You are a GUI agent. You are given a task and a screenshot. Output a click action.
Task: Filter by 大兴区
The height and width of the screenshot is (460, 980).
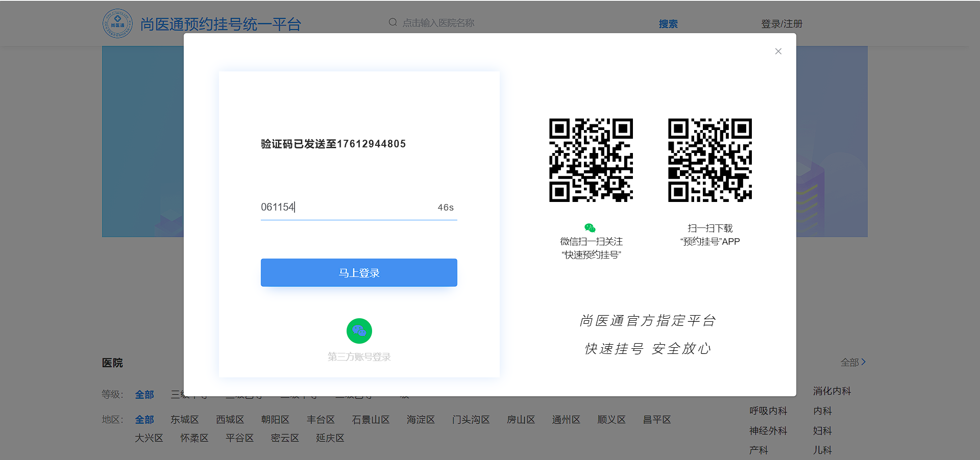(x=149, y=438)
